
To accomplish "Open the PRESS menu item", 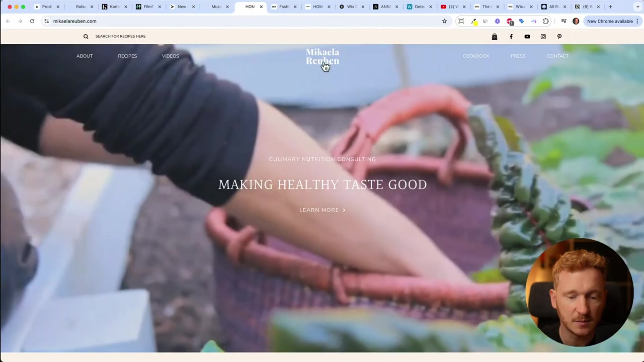I will tap(518, 56).
